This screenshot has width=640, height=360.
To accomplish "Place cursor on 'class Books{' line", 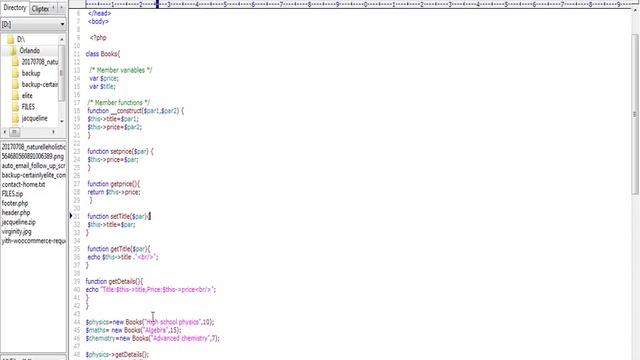I will 103,54.
